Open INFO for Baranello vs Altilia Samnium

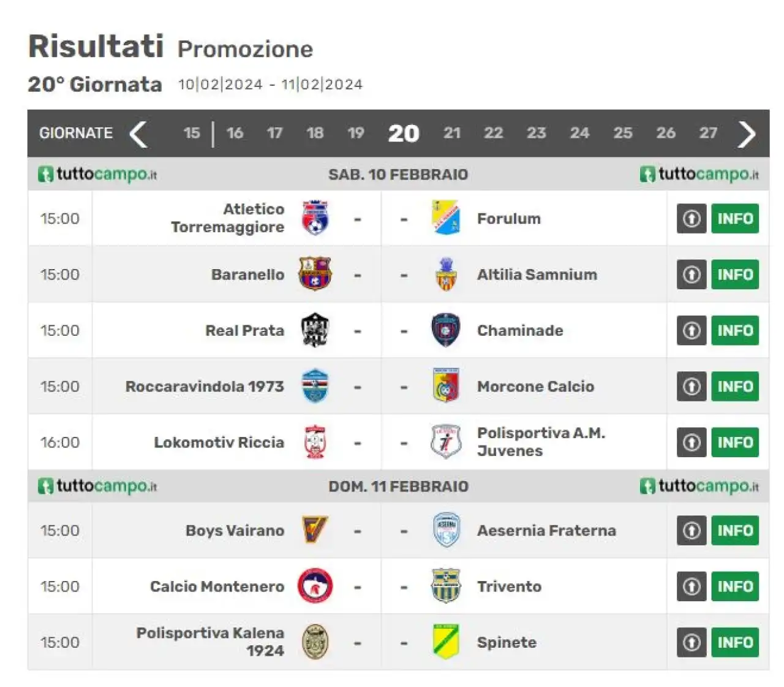point(735,274)
